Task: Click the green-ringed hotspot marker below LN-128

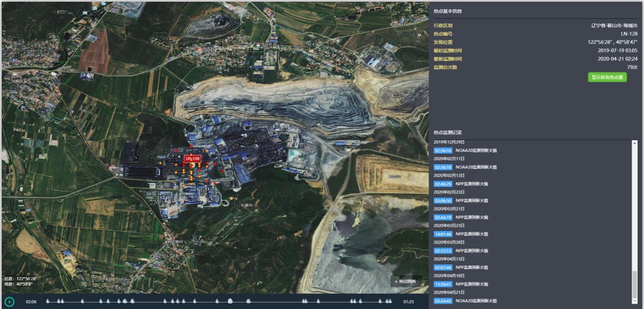Action: [192, 167]
